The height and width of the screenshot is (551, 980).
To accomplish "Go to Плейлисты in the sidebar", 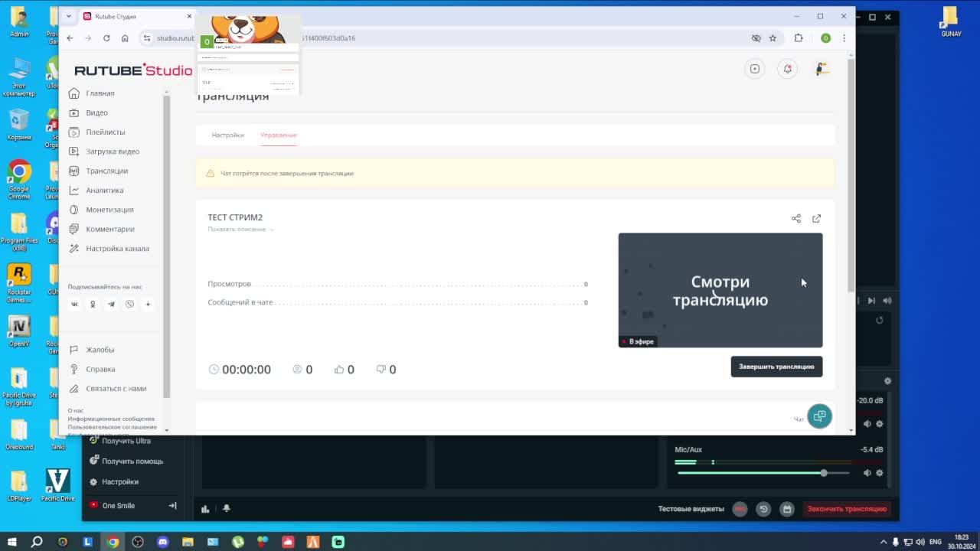I will click(x=96, y=132).
